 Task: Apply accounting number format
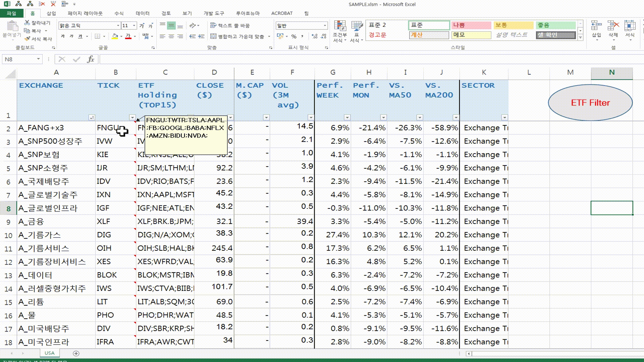click(280, 36)
